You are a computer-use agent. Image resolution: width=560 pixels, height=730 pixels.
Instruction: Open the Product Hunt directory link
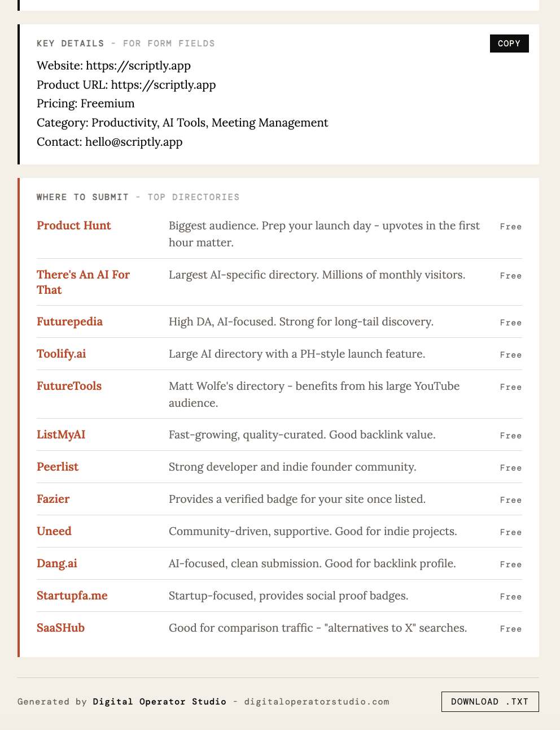pos(74,225)
